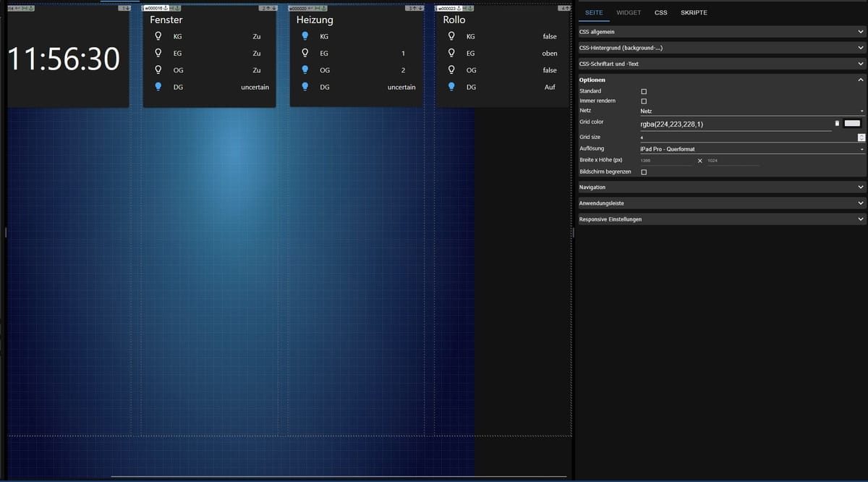This screenshot has height=482, width=868.
Task: Open the Netz dropdown
Action: tap(752, 111)
